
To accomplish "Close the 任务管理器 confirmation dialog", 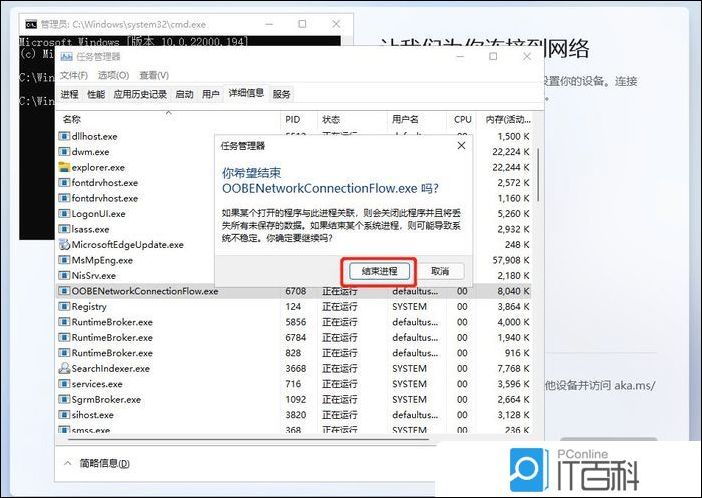I will pos(461,146).
